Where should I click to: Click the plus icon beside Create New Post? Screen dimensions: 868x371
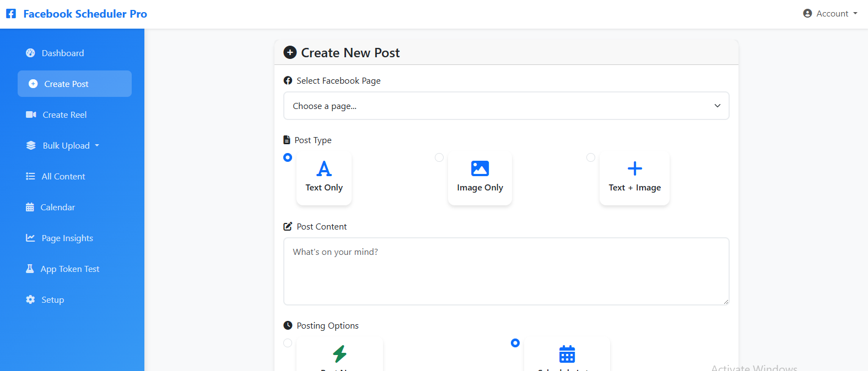[x=290, y=52]
